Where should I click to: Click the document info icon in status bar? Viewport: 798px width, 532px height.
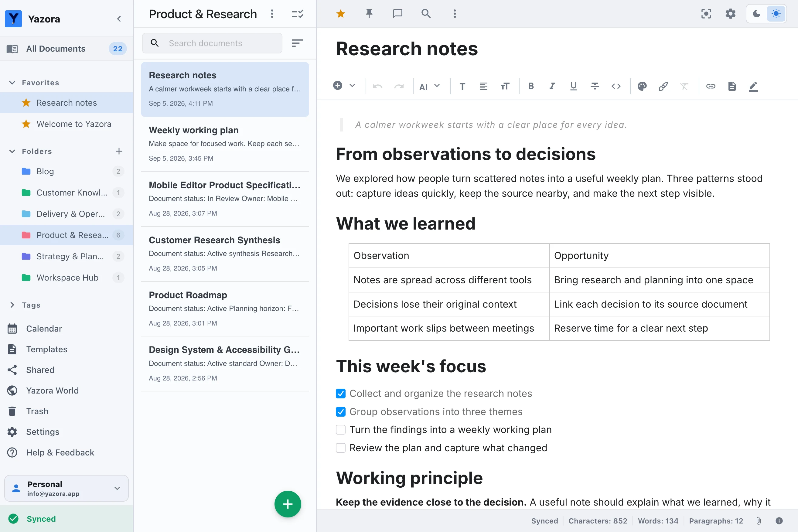(779, 521)
